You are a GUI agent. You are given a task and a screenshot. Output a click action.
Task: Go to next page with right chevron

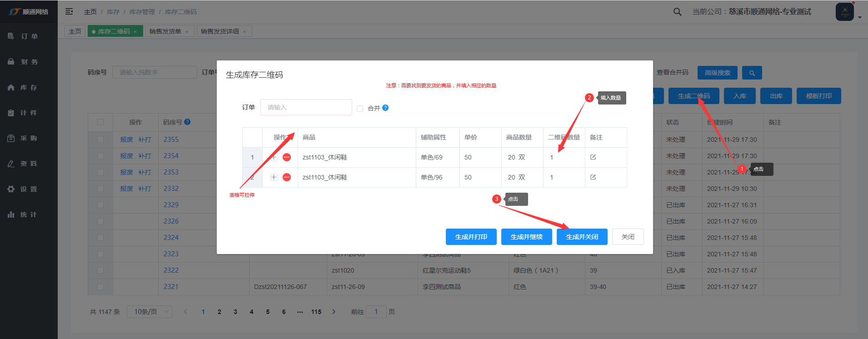[x=334, y=312]
